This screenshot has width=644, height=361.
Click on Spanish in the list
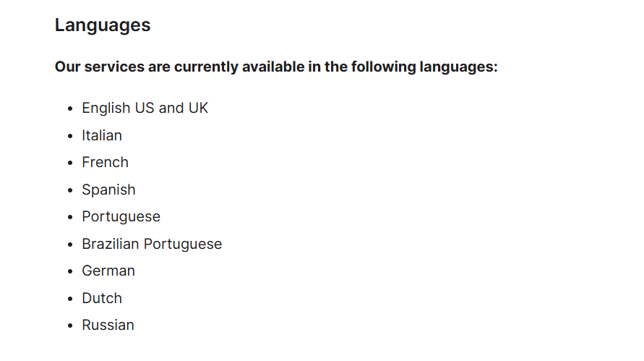coord(108,190)
